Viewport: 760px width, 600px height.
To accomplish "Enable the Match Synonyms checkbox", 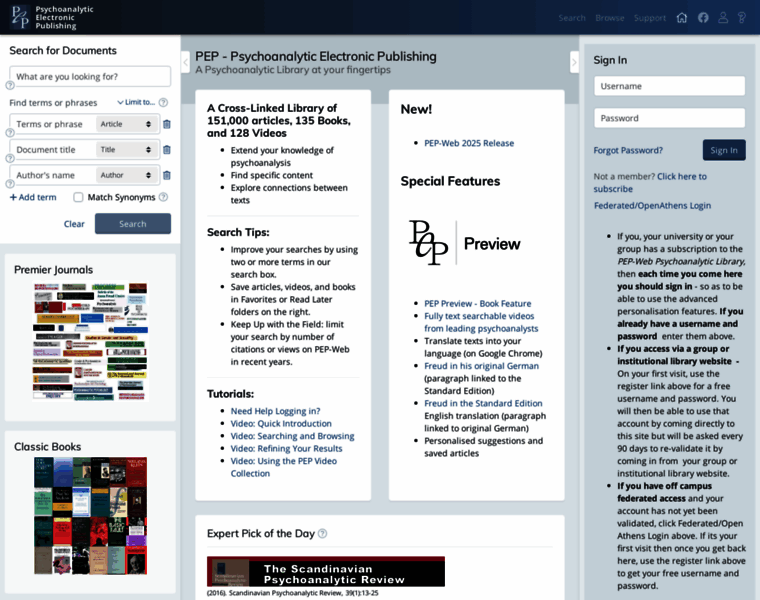I will click(x=78, y=197).
